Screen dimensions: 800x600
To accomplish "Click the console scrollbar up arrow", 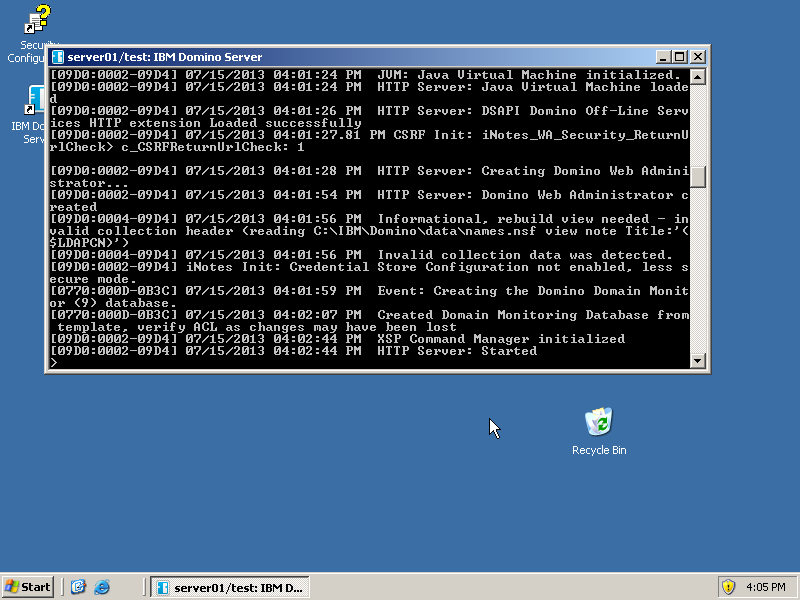I will coord(697,77).
